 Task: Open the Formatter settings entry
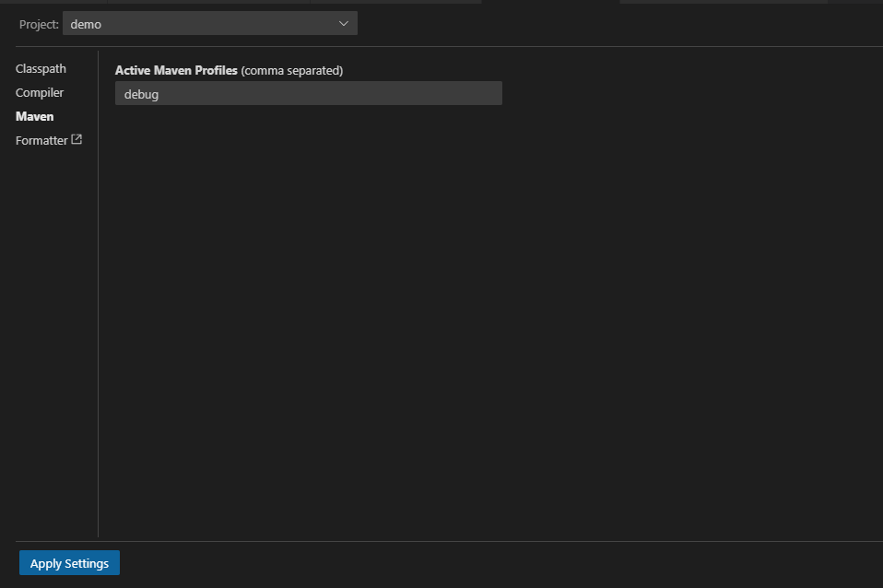[41, 141]
